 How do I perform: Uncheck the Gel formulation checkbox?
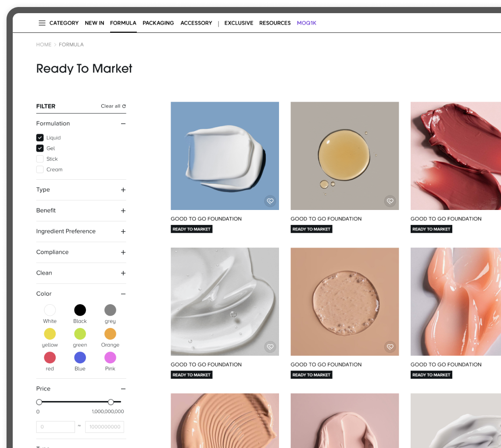(40, 148)
